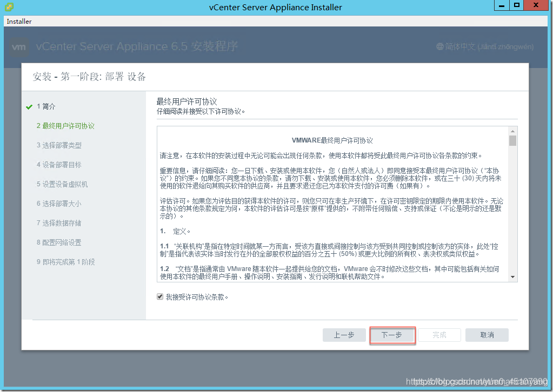Select step 3 选择部署类型
The image size is (553, 392).
[59, 145]
